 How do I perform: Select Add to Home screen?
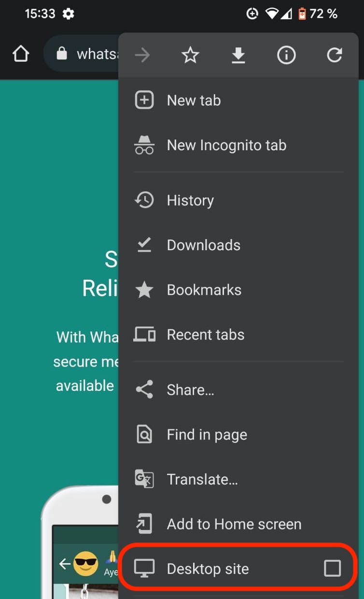pos(234,524)
